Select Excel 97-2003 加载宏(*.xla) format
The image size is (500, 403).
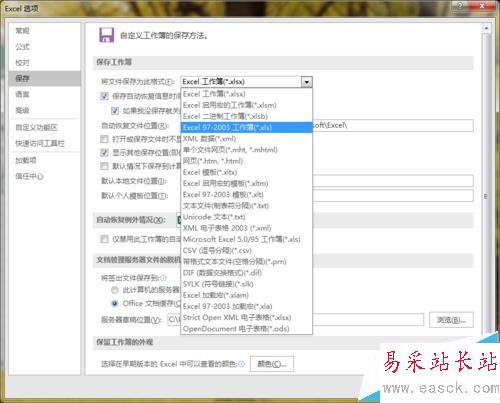click(246, 306)
